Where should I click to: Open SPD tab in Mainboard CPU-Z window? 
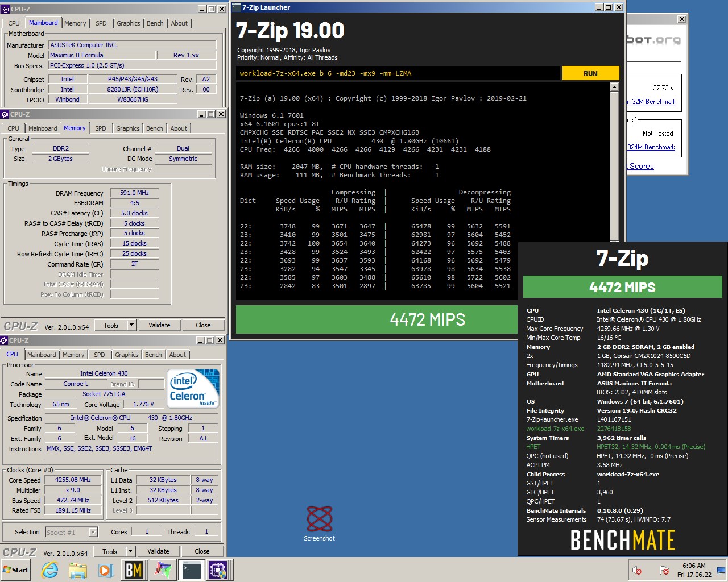(x=101, y=23)
